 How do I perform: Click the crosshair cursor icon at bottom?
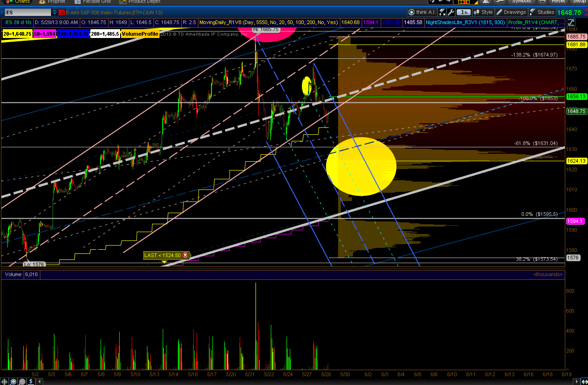5,382
